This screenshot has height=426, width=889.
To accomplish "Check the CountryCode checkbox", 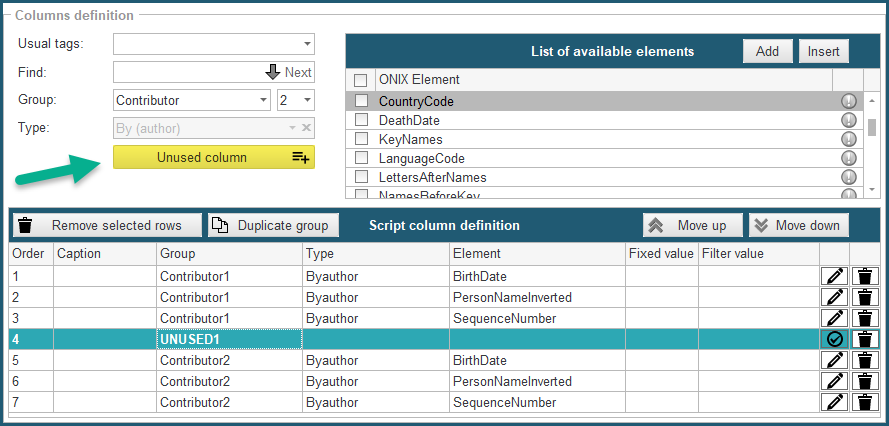I will [x=361, y=101].
